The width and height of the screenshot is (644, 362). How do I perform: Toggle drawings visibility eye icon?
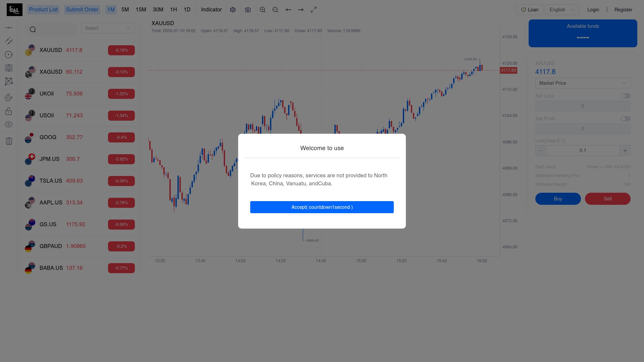(x=9, y=124)
